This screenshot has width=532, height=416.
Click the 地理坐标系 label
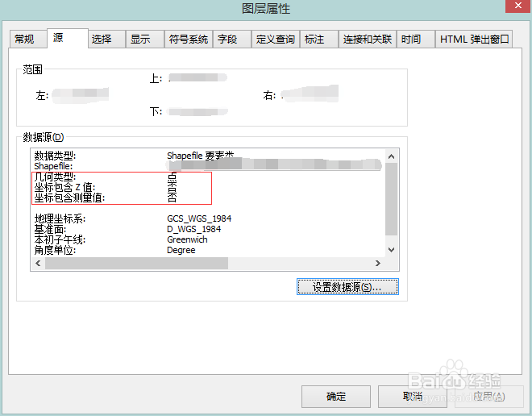pos(60,218)
